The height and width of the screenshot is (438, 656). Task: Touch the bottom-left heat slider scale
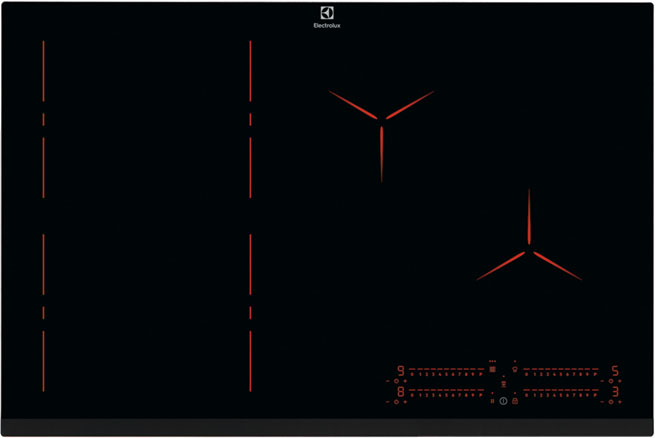click(x=445, y=393)
